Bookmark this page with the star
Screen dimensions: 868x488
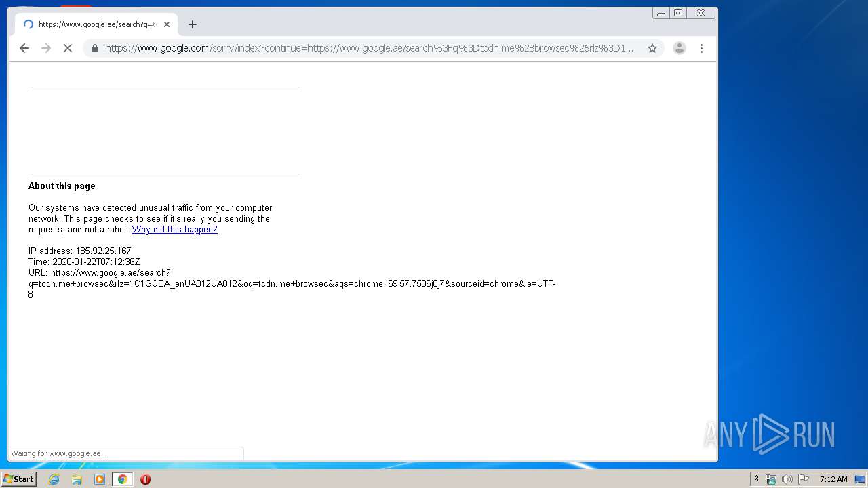tap(652, 48)
